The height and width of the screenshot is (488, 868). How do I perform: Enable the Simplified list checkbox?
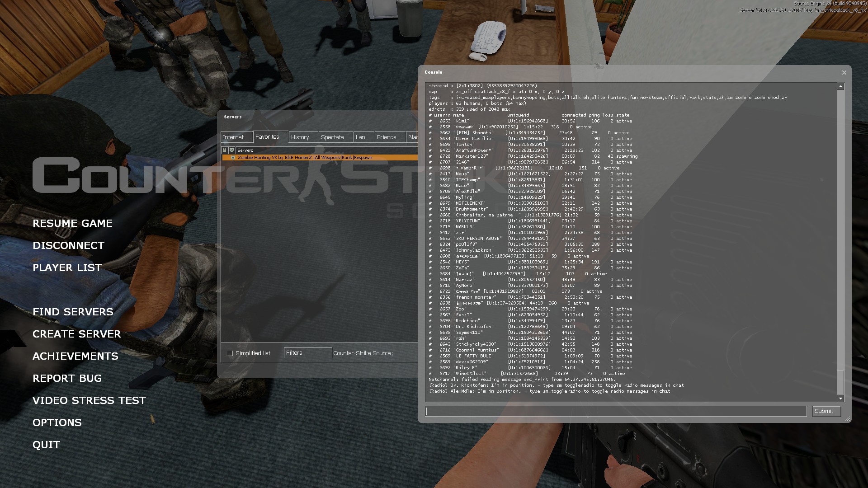(230, 353)
